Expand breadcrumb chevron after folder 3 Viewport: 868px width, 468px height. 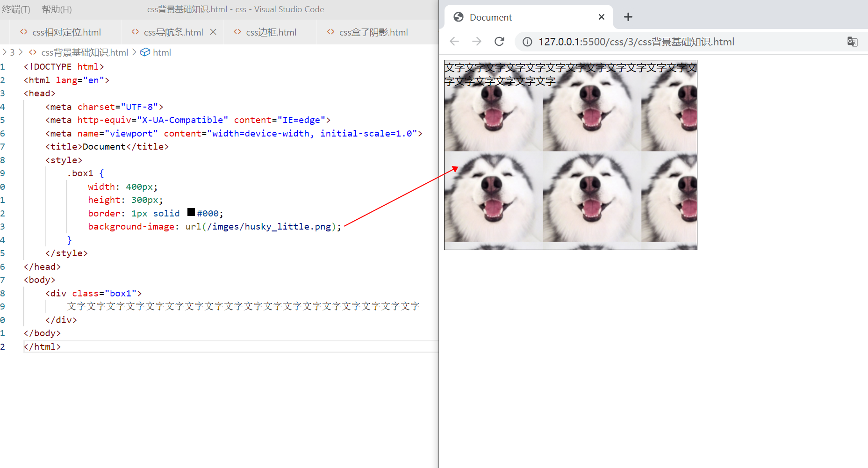coord(21,52)
